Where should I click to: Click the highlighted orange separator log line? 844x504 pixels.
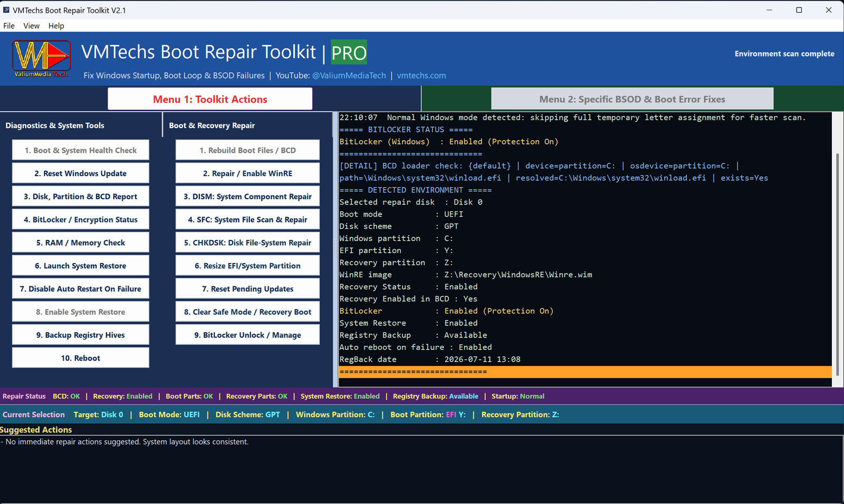pos(586,372)
